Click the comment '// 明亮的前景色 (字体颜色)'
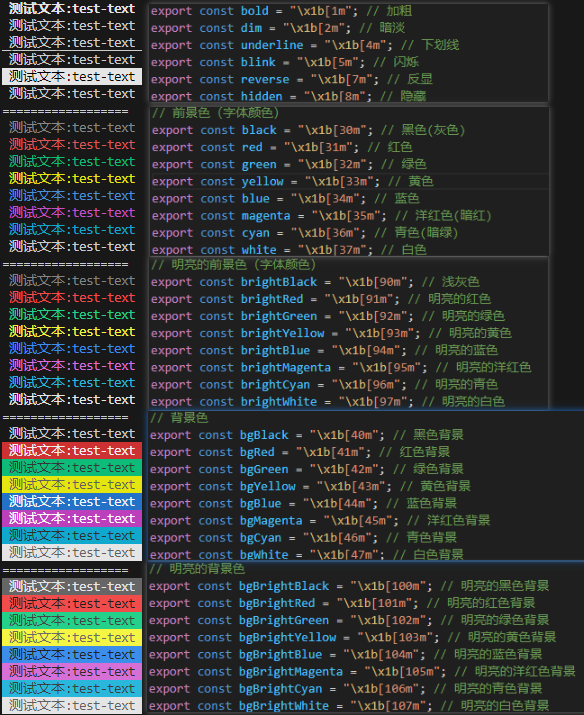Image resolution: width=584 pixels, height=715 pixels. (x=233, y=264)
